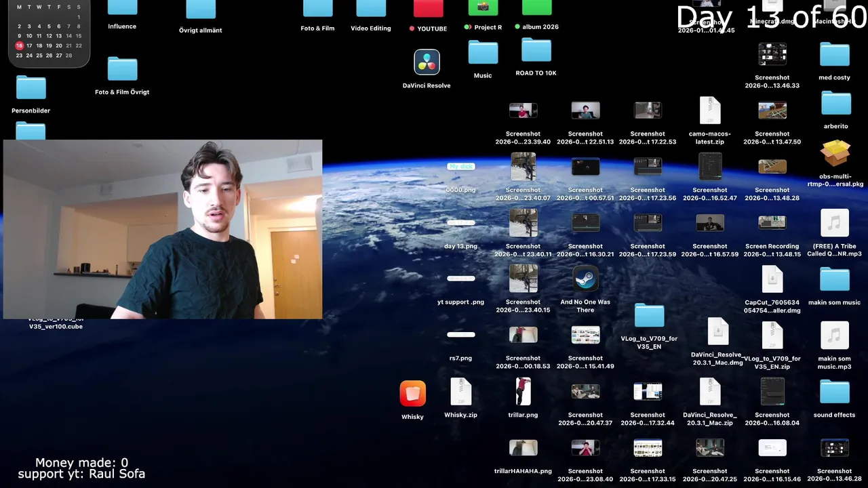Open the Foto & Film Övrigt folder
Viewport: 868px width, 488px height.
122,68
